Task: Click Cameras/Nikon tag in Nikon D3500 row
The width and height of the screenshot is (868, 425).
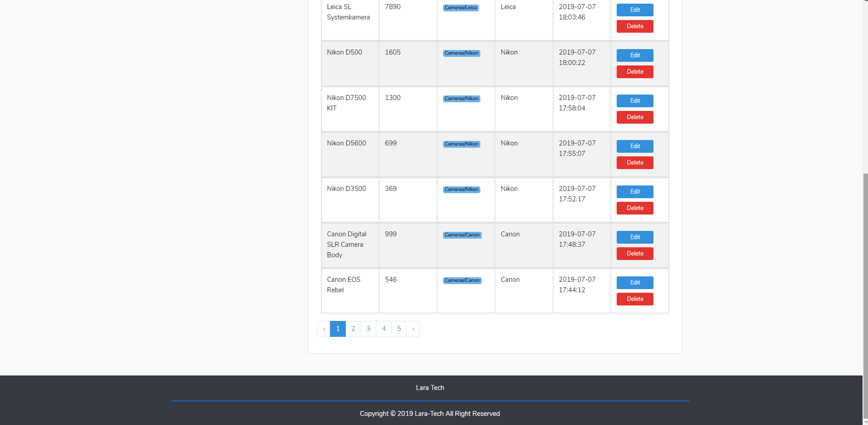Action: 462,190
